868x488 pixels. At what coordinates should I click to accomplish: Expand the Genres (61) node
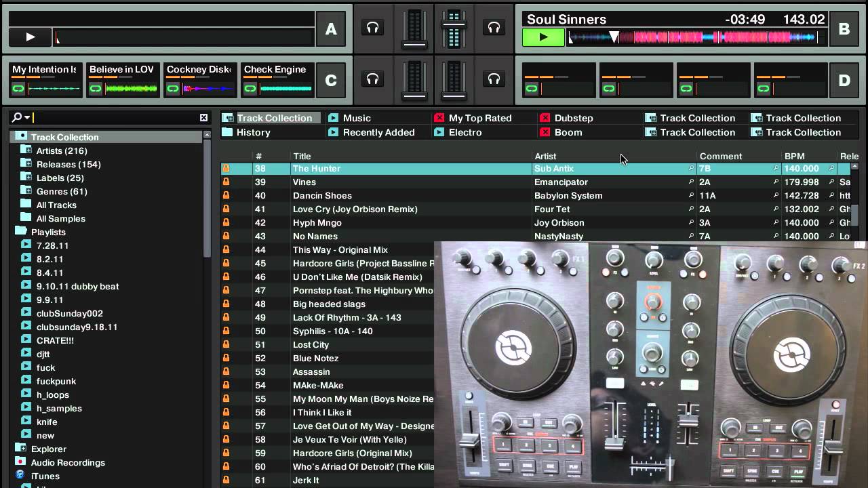[x=26, y=191]
